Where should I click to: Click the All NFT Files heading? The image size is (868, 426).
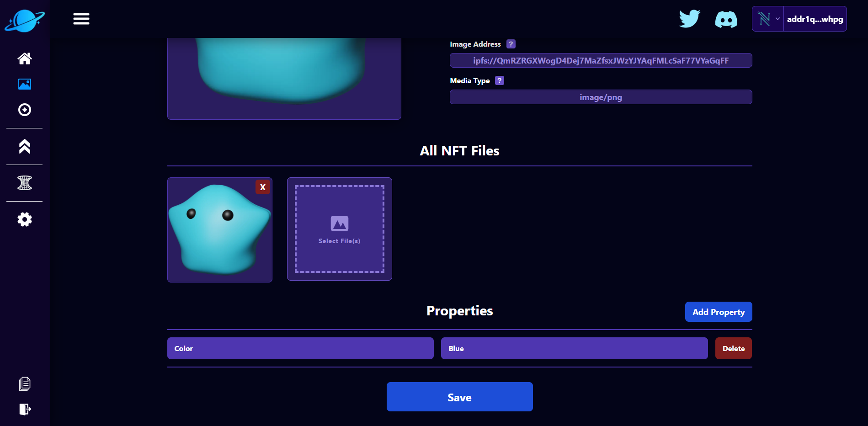(x=460, y=151)
